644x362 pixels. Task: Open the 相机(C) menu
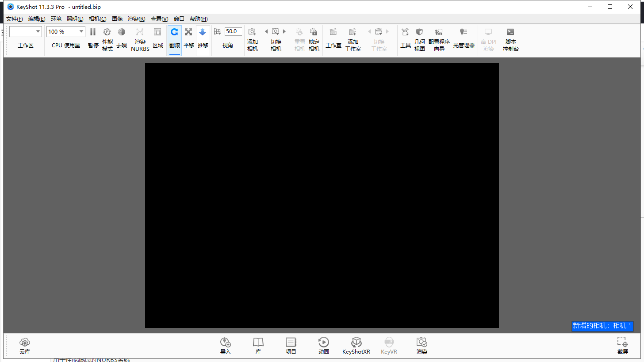coord(98,19)
